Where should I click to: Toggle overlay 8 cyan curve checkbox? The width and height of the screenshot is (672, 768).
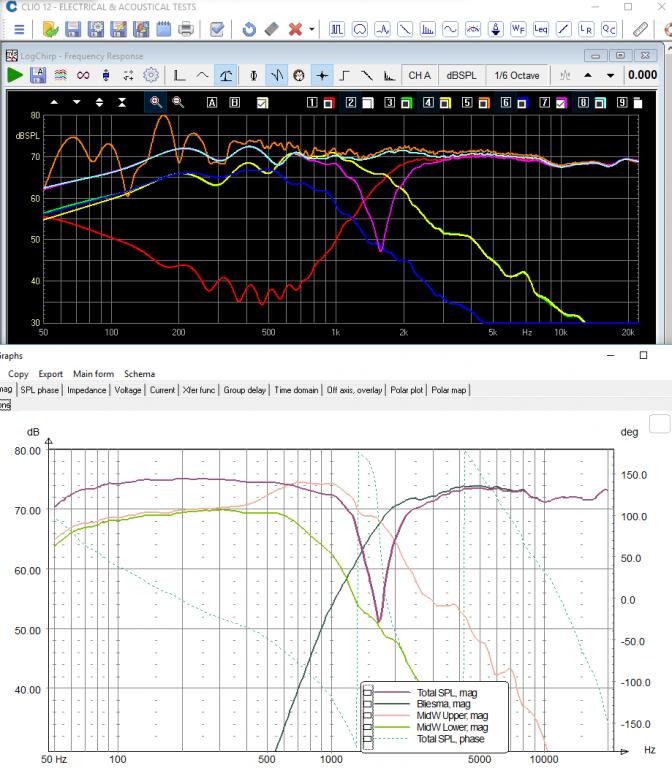coord(600,103)
